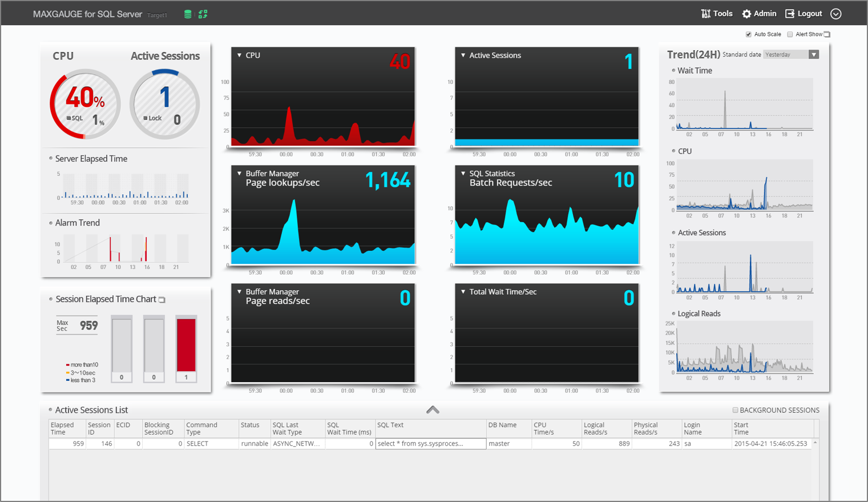Open the Alert Show popup window icon

pyautogui.click(x=827, y=34)
